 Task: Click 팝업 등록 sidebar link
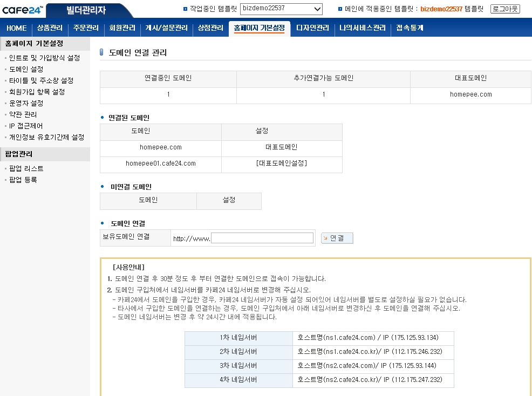[x=23, y=180]
